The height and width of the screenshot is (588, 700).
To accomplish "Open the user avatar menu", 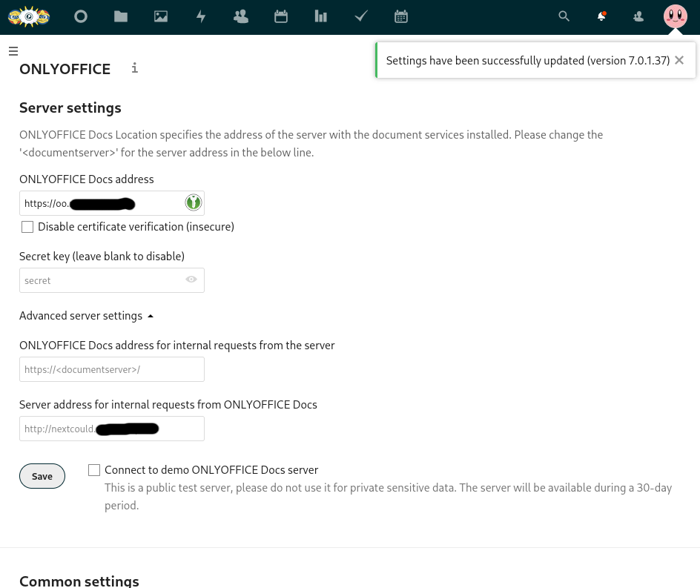I will [x=675, y=16].
